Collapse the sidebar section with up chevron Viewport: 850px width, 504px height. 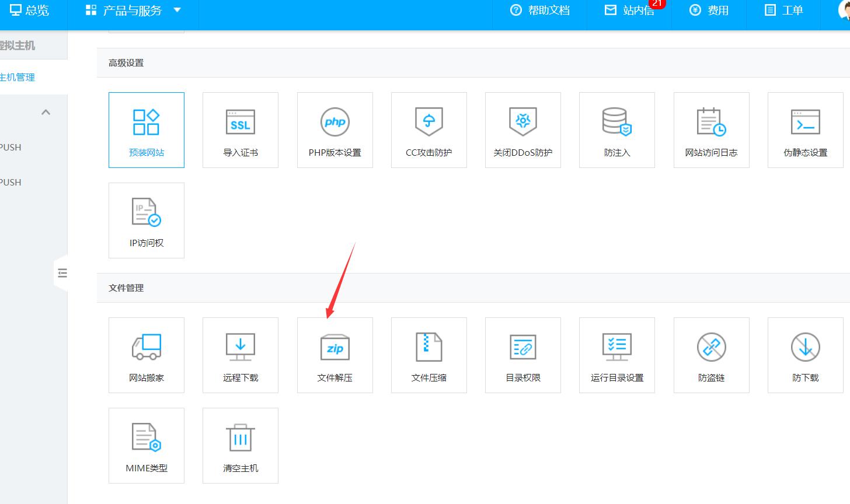point(46,112)
